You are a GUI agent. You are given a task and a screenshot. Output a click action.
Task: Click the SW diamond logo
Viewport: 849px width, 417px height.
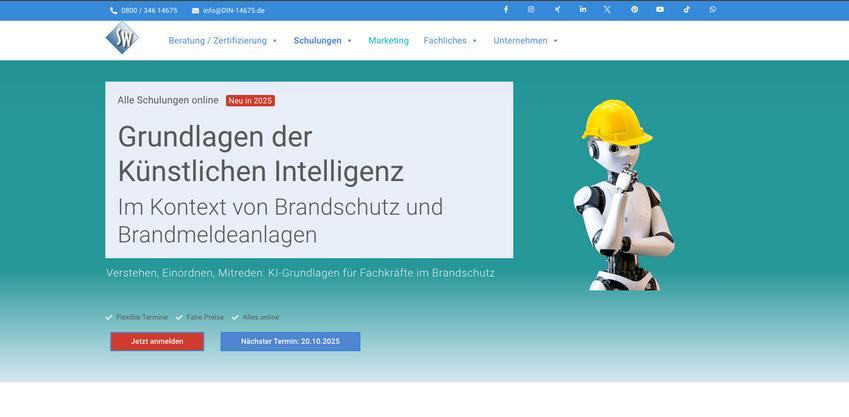(122, 38)
